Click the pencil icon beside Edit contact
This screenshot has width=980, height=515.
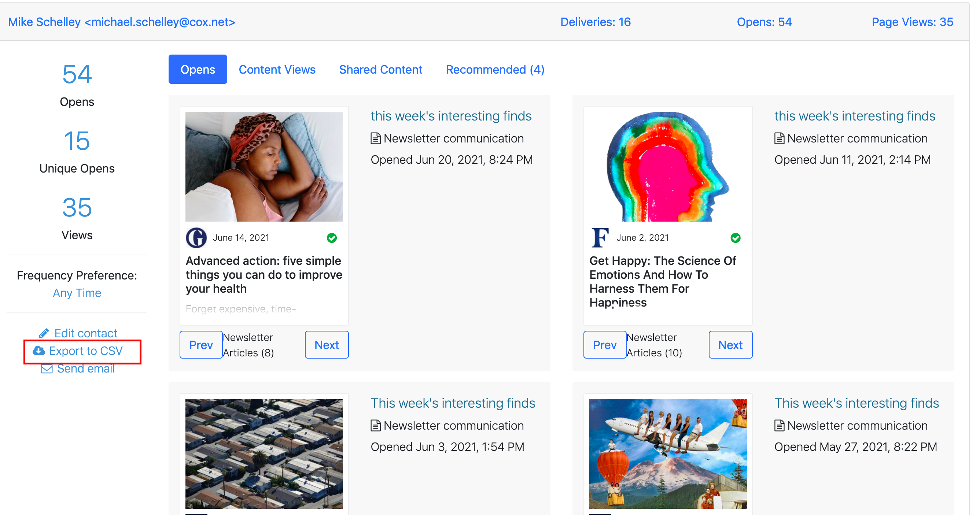tap(44, 334)
